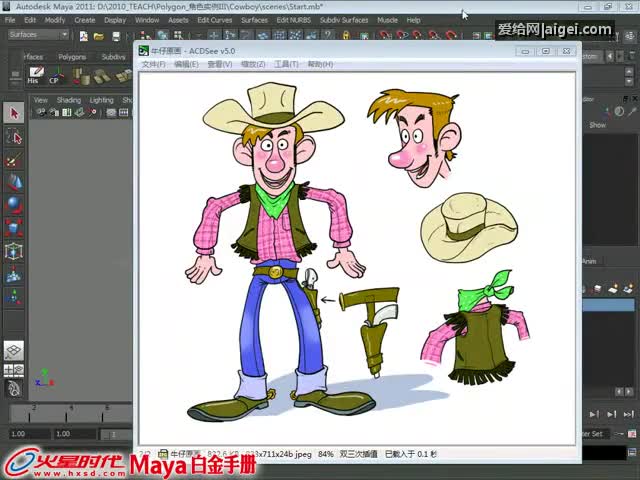Click the select camera icon in viewport toolbar
The image size is (640, 480).
[x=41, y=112]
